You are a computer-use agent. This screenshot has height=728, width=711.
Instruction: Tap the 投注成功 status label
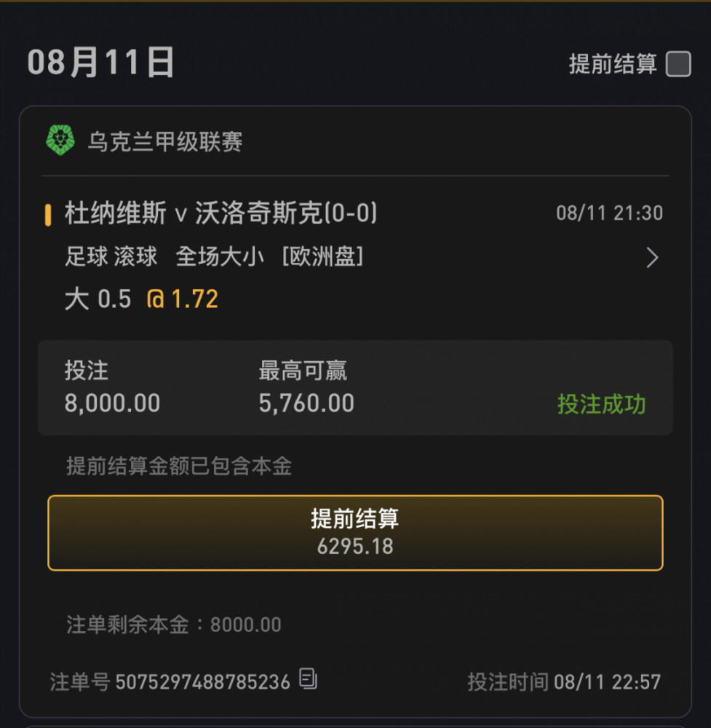(601, 404)
